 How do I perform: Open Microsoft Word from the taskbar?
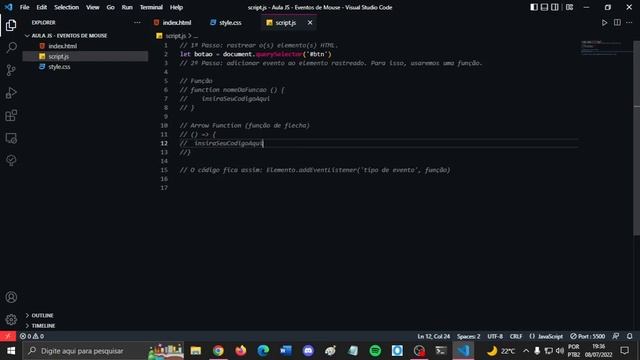point(286,351)
